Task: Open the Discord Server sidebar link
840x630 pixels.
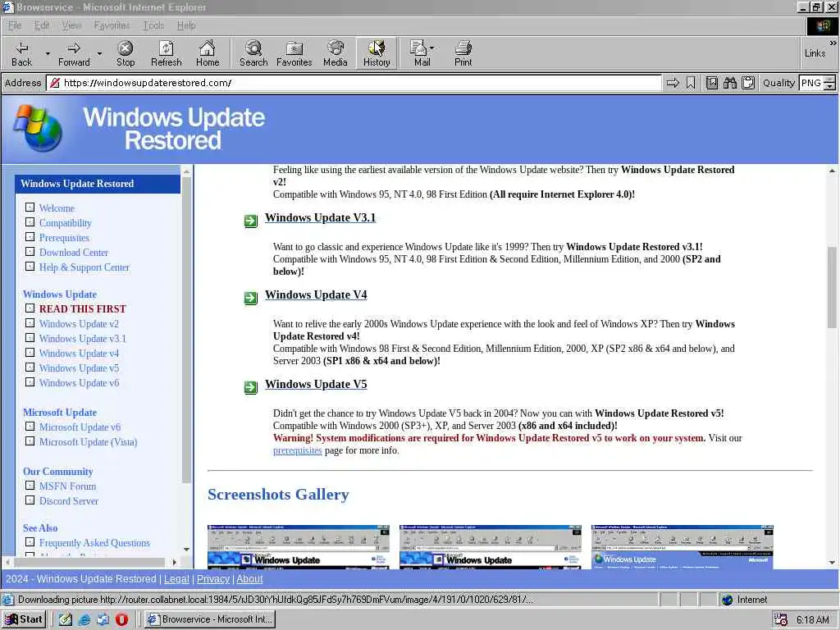Action: pyautogui.click(x=69, y=501)
